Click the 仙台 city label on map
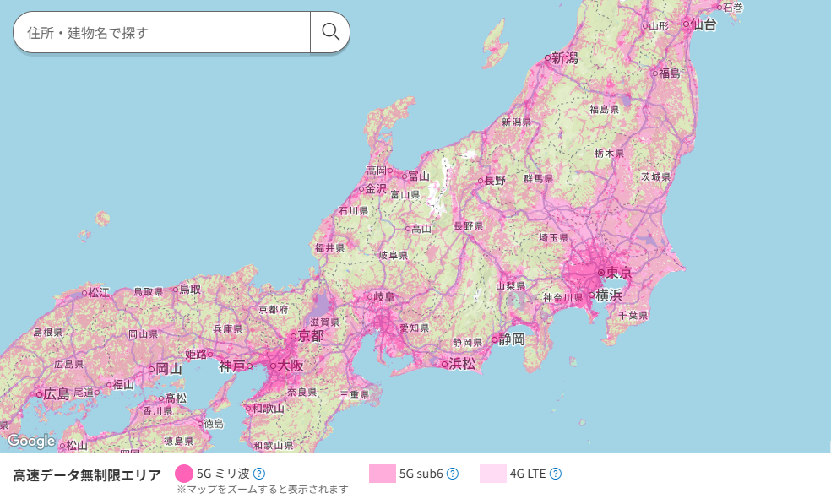This screenshot has width=831, height=504. pos(703,24)
